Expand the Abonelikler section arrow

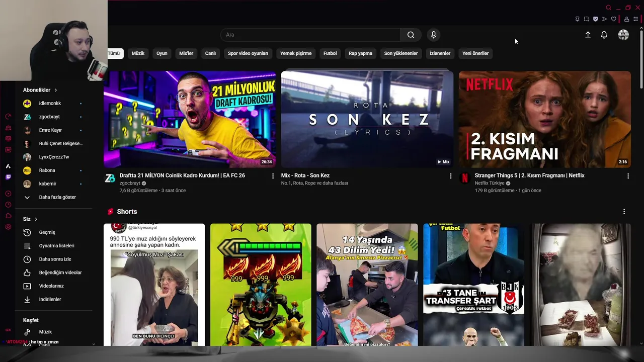click(56, 90)
